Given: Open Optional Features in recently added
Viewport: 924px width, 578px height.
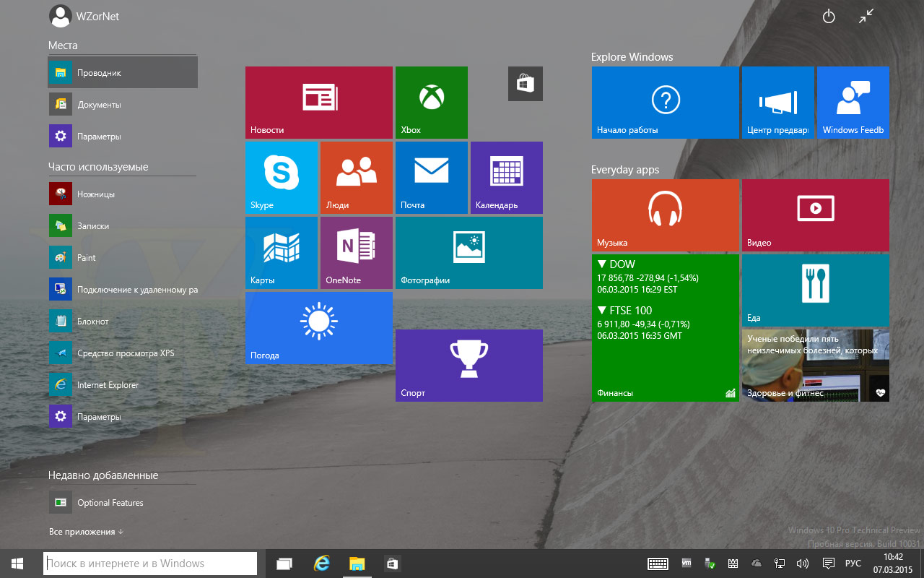Looking at the screenshot, I should [110, 503].
